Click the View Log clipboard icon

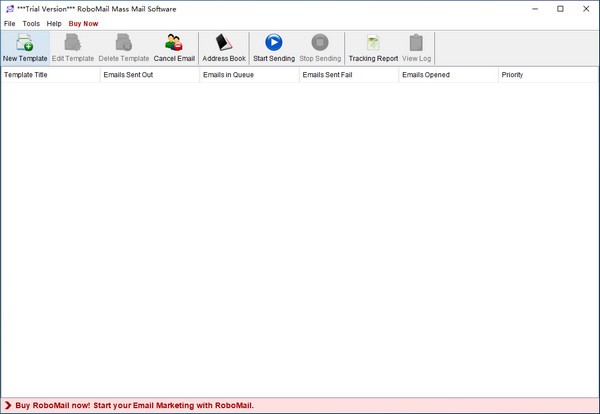[416, 43]
